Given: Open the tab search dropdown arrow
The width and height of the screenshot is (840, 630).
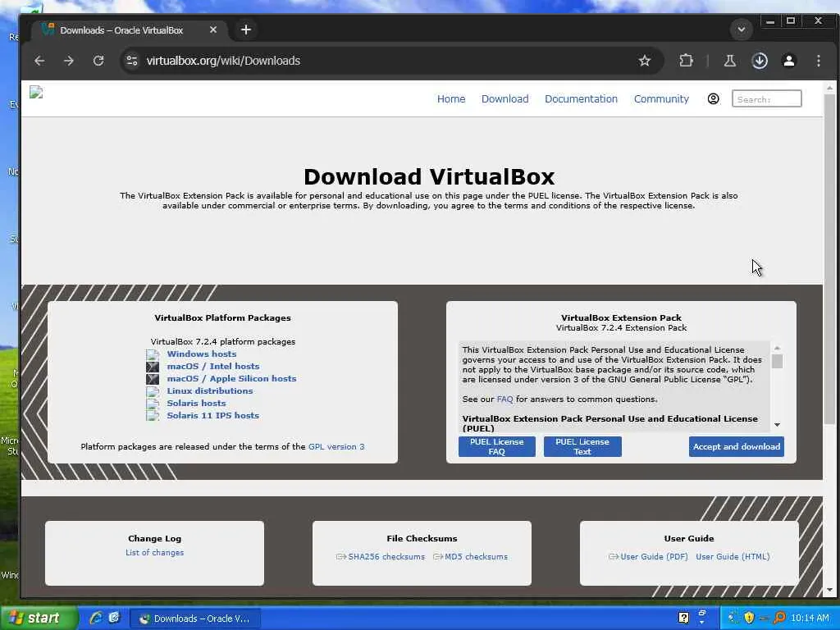Looking at the screenshot, I should tap(742, 30).
